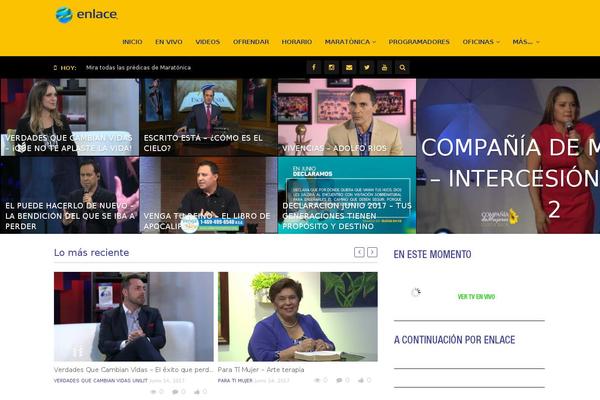The image size is (600, 400).
Task: Click the search magnifier icon
Action: coord(402,67)
